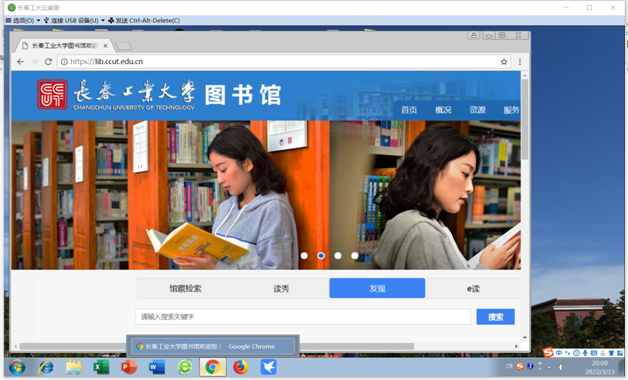Click the CH language indicator in tray

click(509, 366)
